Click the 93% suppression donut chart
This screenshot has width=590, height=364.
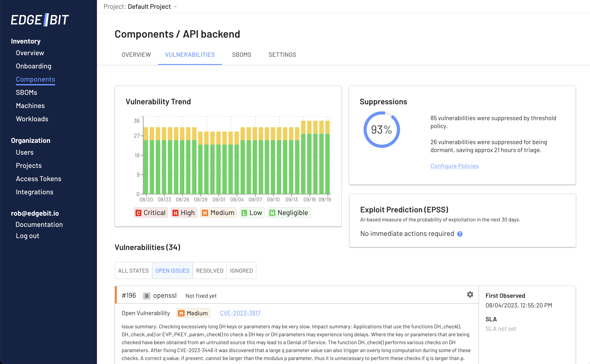tap(382, 130)
